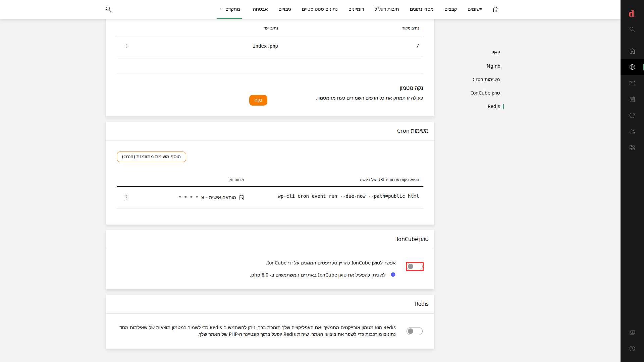Toggle the IonCube loader switch

(415, 266)
